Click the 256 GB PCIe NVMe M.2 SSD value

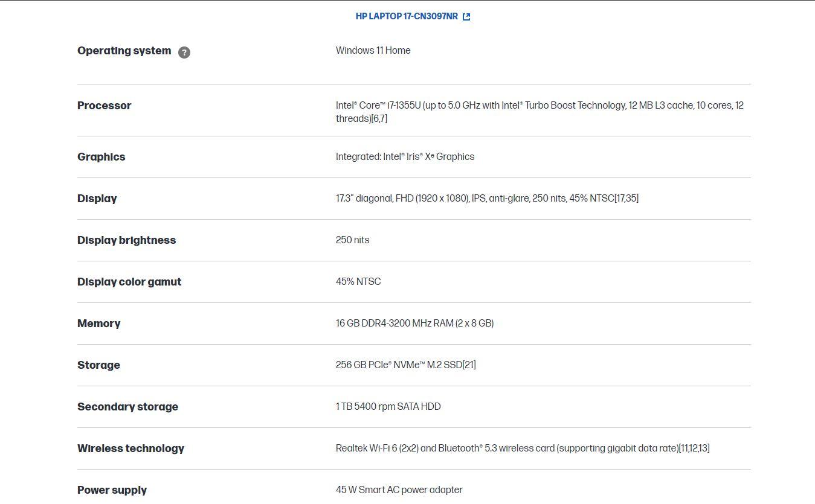click(x=405, y=365)
